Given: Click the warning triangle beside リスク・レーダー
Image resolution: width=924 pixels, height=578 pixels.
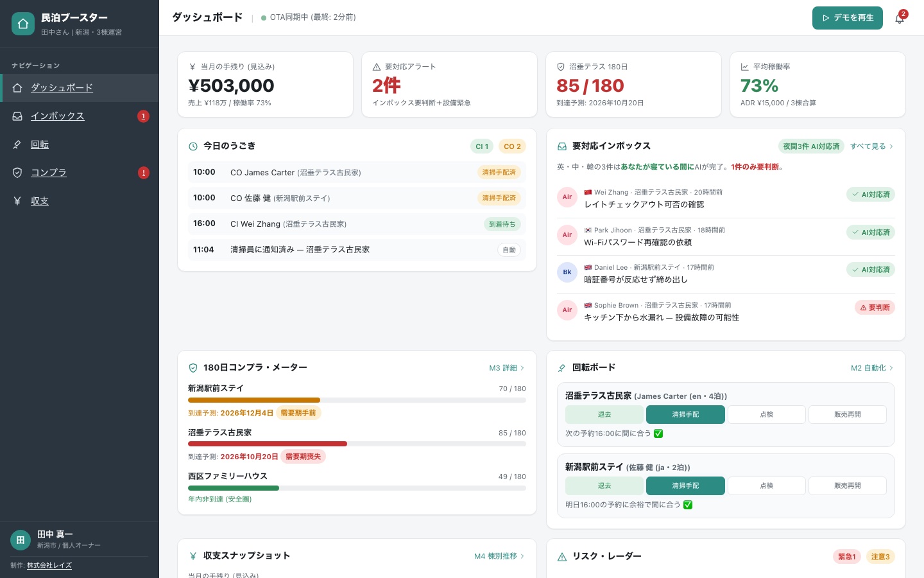Looking at the screenshot, I should tap(562, 557).
